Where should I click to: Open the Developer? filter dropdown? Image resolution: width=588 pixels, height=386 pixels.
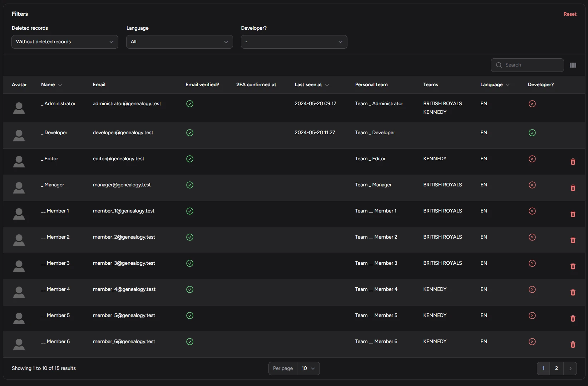tap(294, 42)
